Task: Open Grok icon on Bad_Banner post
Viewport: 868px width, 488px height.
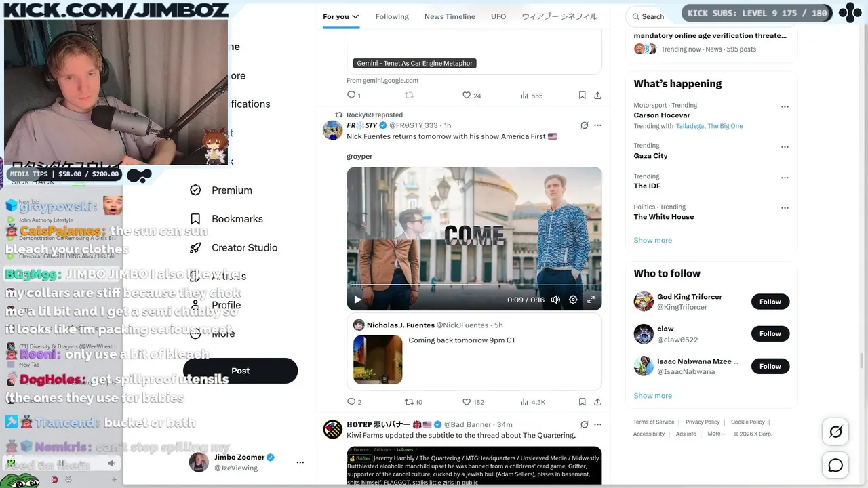Action: click(584, 425)
